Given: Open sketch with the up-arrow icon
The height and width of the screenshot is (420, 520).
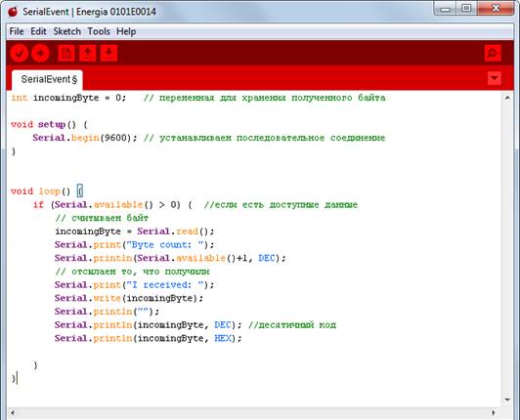Looking at the screenshot, I should pos(88,53).
